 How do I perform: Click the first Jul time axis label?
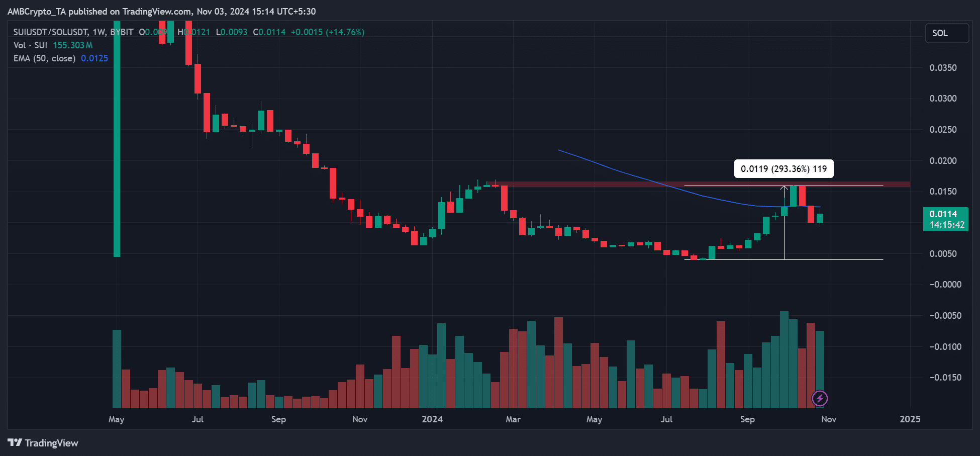click(x=198, y=419)
